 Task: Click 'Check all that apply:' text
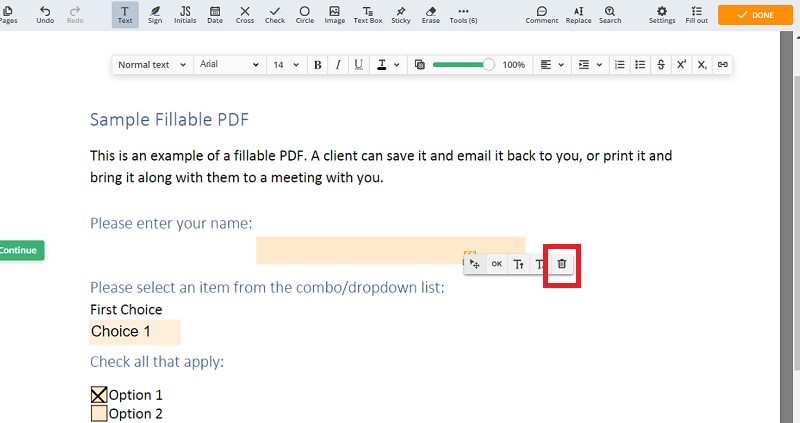click(157, 362)
